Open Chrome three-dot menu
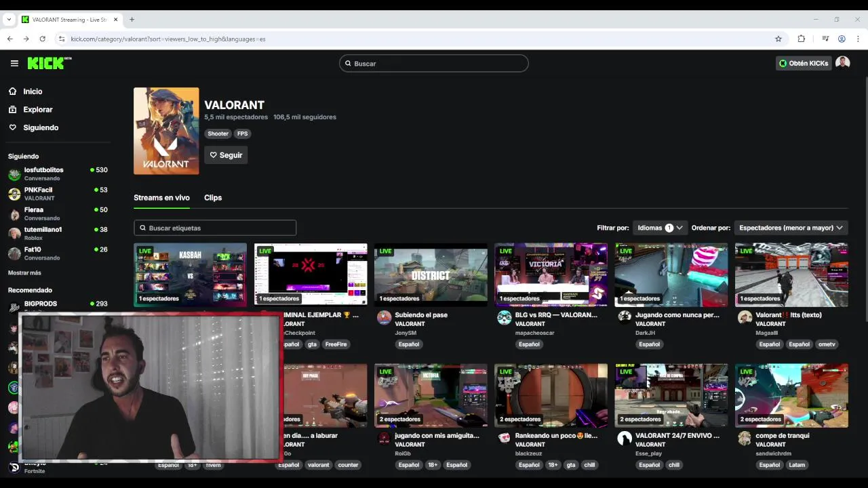 (x=858, y=39)
